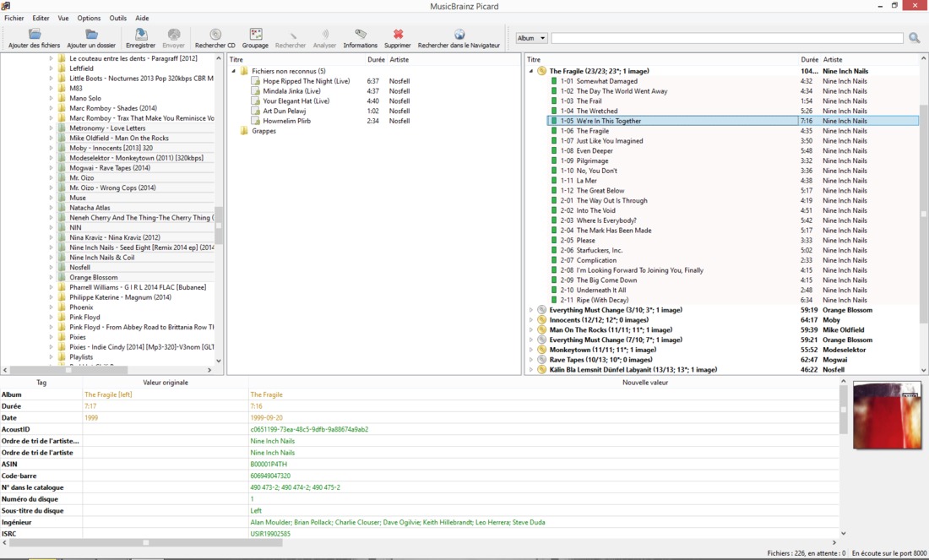Select the Mogwai - Rave Tapes (2014) folder

tap(110, 168)
